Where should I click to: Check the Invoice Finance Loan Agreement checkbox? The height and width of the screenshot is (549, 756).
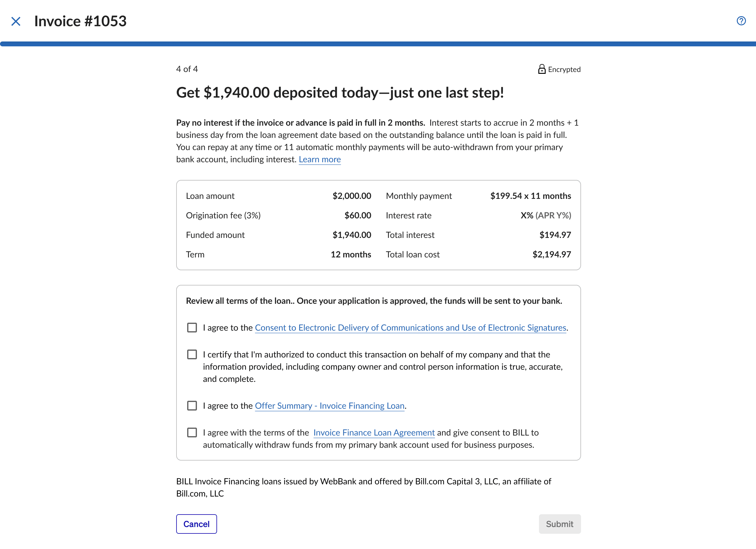192,432
